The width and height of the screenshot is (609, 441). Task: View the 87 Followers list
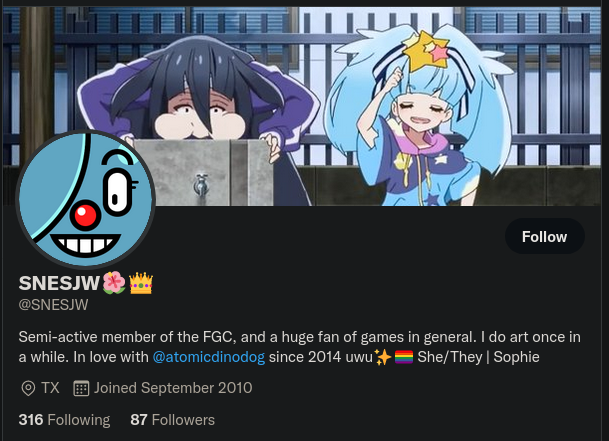tap(172, 420)
